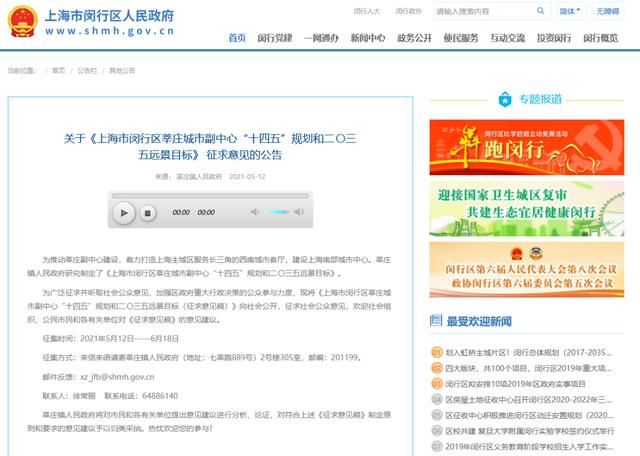Screen dimensions: 640x456
Task: Stop the audio playback
Action: pyautogui.click(x=148, y=213)
